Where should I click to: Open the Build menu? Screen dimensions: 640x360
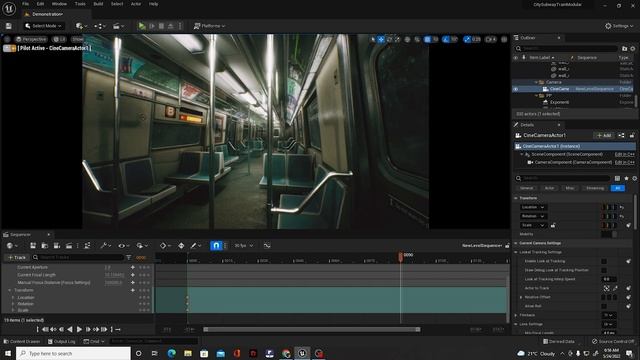point(98,4)
